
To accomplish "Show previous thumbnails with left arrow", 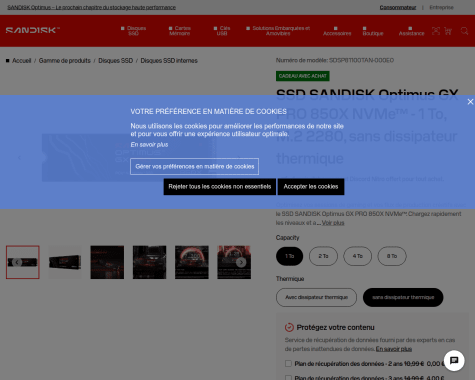I will pos(17,262).
